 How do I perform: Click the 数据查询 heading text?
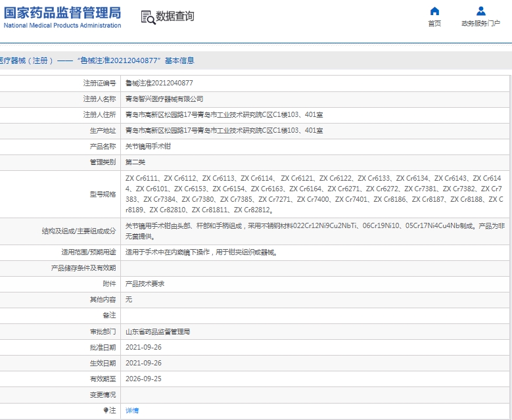pos(175,16)
